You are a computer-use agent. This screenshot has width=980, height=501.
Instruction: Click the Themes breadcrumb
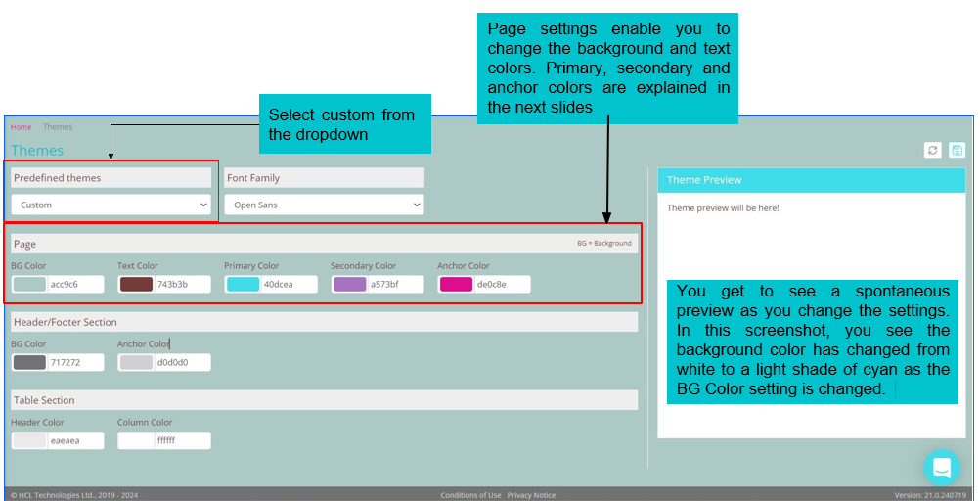58,127
